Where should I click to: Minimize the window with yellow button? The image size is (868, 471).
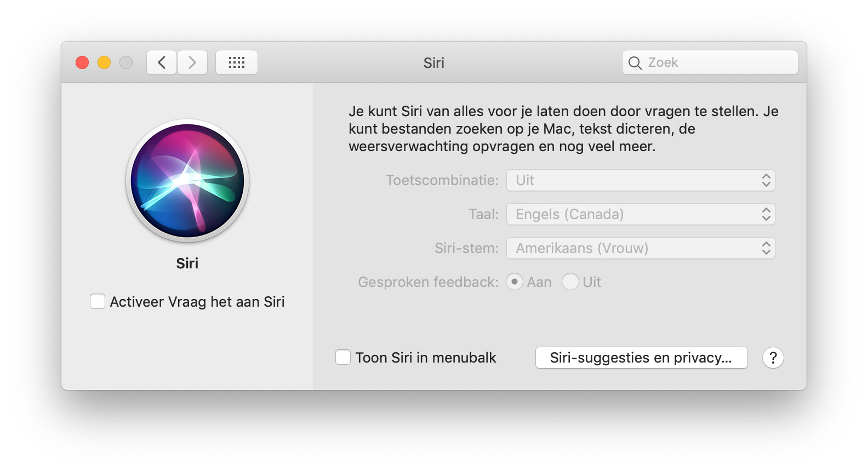click(104, 62)
